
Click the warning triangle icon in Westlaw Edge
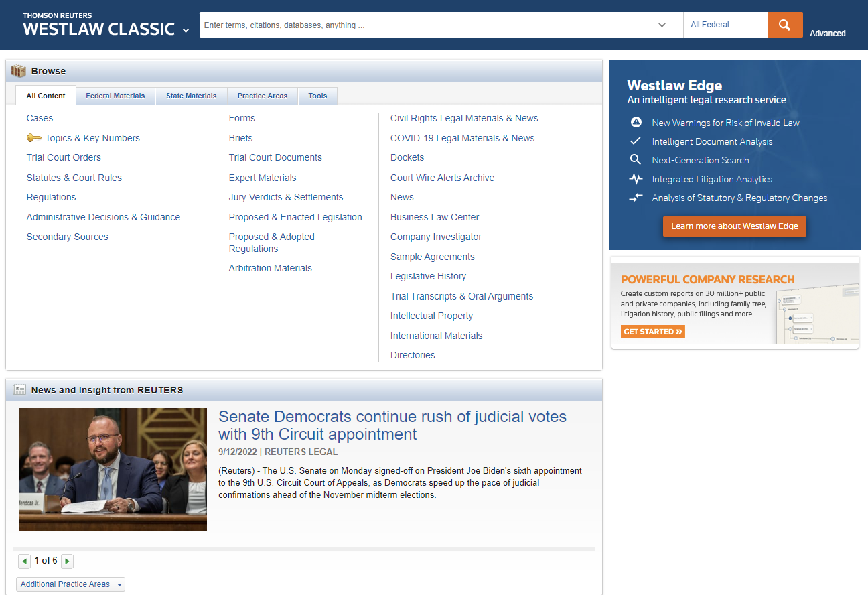pyautogui.click(x=637, y=123)
